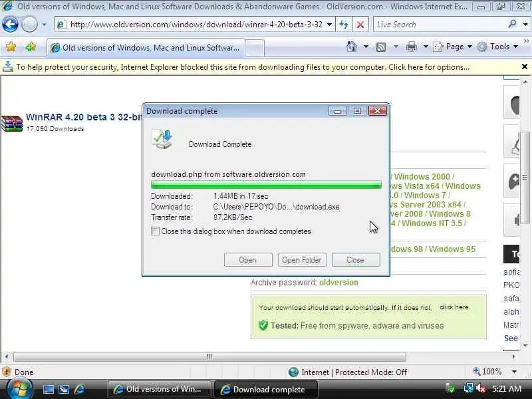This screenshot has width=532, height=399.
Task: Click Internet Protected Mode Off zone indicator
Action: coord(347,372)
